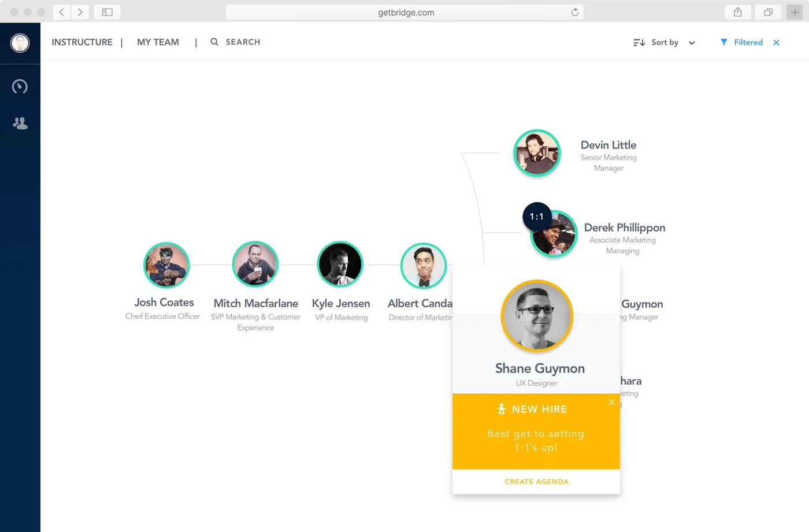Image resolution: width=809 pixels, height=532 pixels.
Task: Select Mitch Macfarlane avatar
Action: click(255, 264)
